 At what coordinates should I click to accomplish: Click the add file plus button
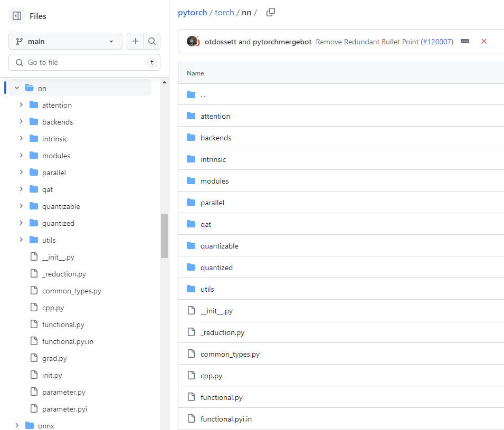click(135, 41)
